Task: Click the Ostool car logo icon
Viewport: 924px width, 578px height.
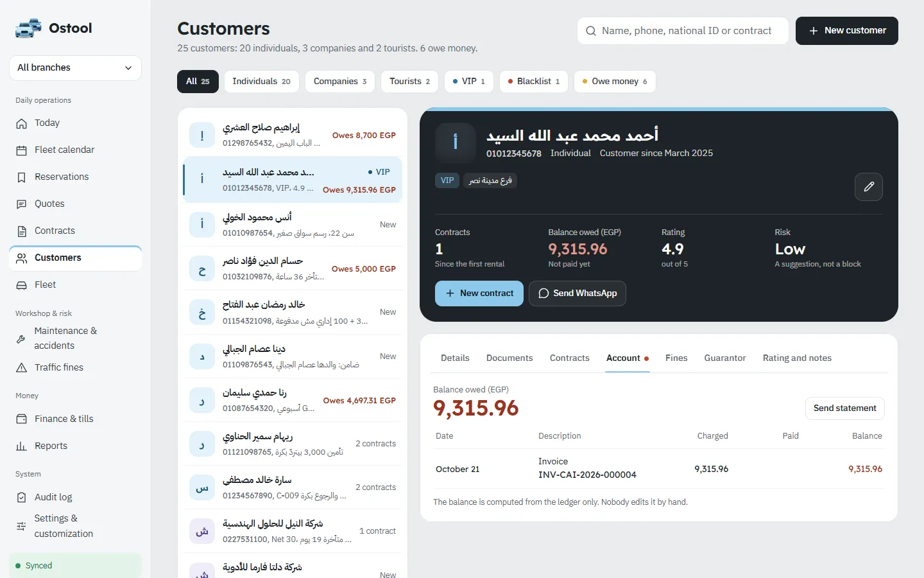Action: tap(28, 28)
